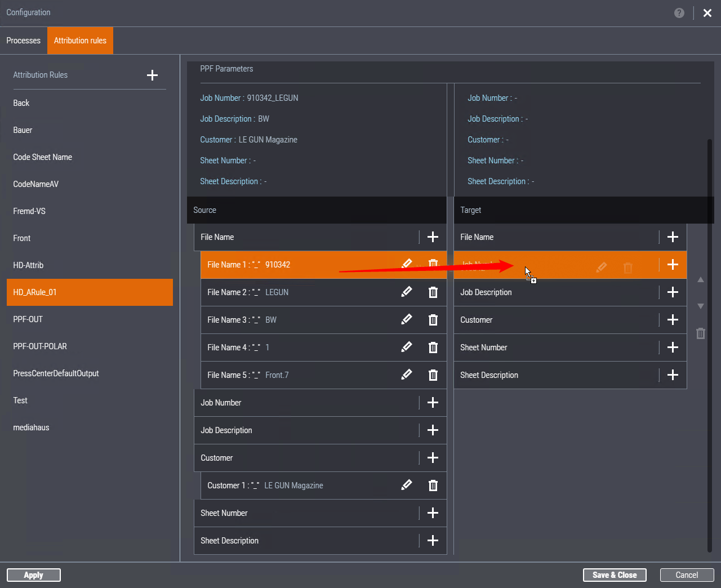This screenshot has width=721, height=588.
Task: Click Save & Close button
Action: coord(615,575)
